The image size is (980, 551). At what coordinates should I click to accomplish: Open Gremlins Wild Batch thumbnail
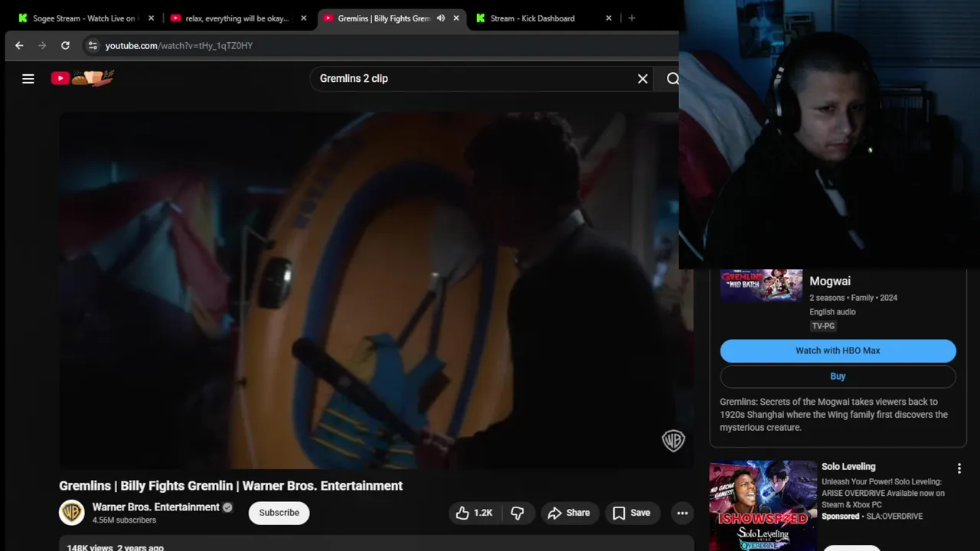[x=761, y=286]
